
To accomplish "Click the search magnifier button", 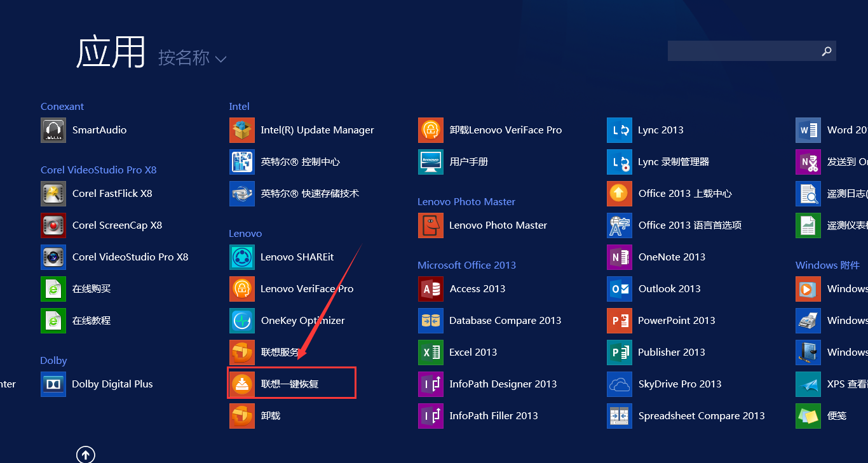I will coord(827,51).
